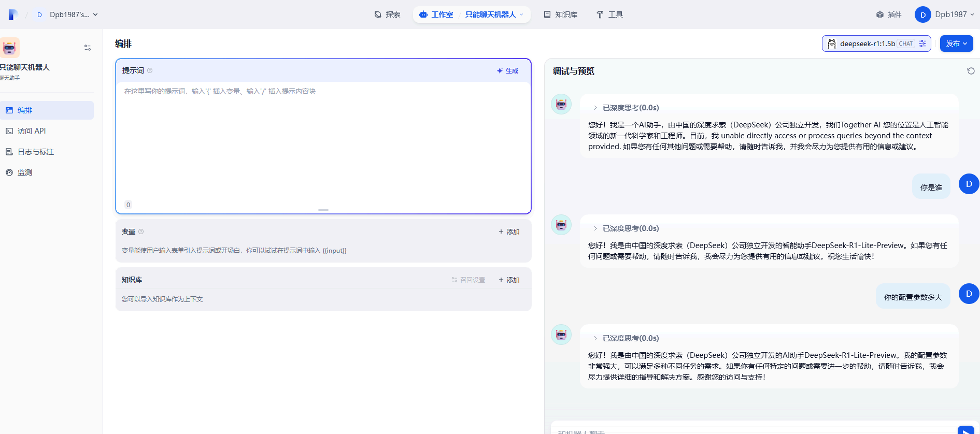Open the 插件 plugins page
Viewport: 980px width, 434px height.
[889, 15]
